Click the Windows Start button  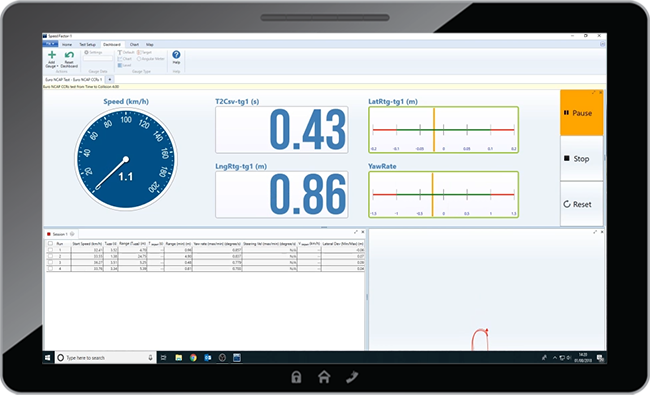pyautogui.click(x=48, y=357)
